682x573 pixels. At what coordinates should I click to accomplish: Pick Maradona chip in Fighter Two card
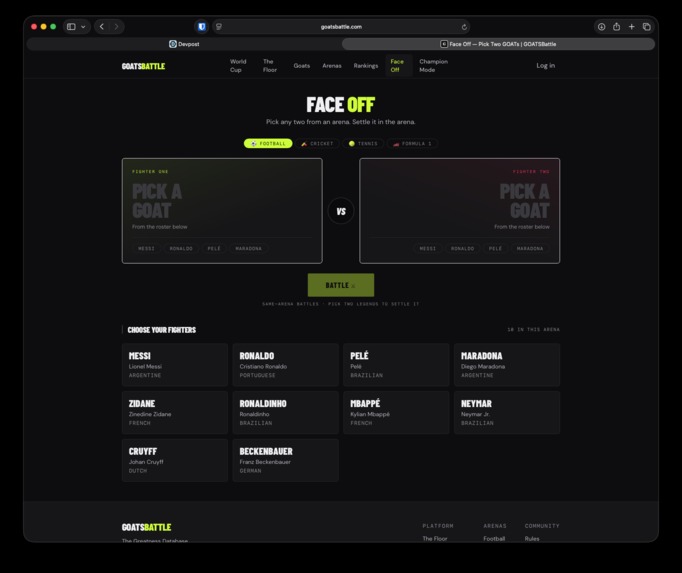pos(530,248)
